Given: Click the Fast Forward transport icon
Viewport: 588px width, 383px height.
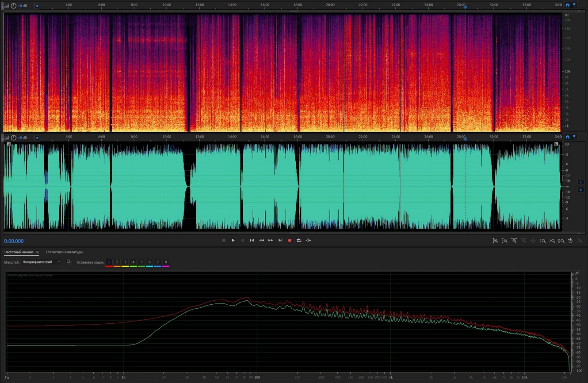Looking at the screenshot, I should (x=271, y=241).
